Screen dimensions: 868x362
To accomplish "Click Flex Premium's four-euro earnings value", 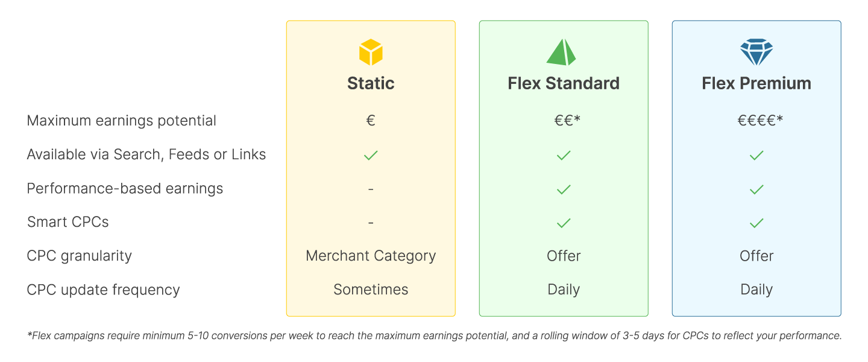I will 760,121.
